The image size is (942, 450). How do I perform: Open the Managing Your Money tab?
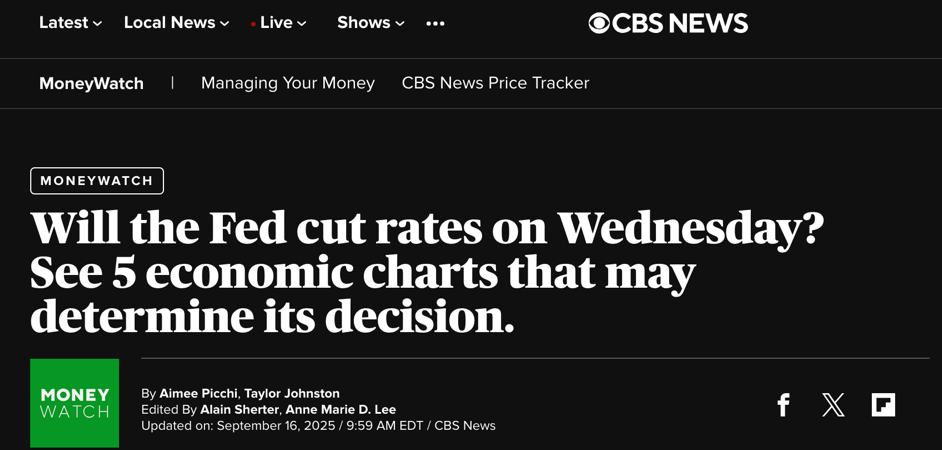[x=288, y=83]
